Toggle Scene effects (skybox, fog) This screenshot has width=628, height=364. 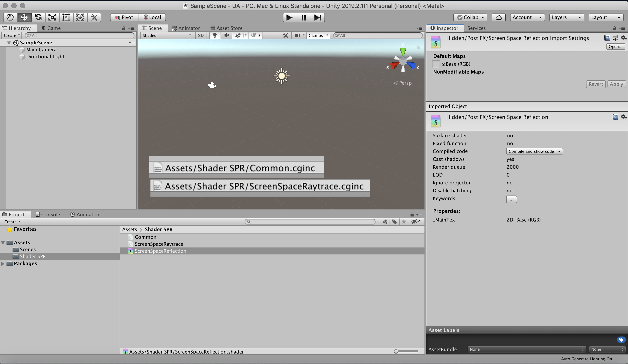tap(238, 35)
